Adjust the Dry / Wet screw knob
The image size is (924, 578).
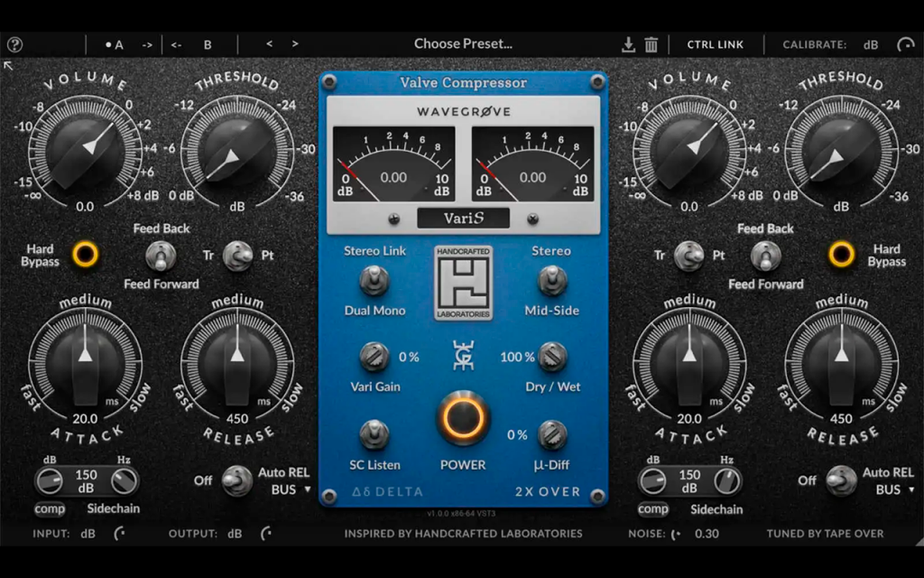click(x=553, y=357)
